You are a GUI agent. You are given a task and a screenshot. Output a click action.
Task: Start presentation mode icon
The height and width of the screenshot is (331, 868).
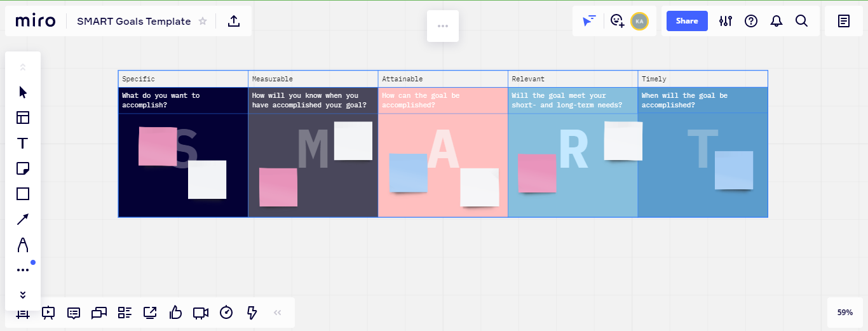tap(48, 313)
